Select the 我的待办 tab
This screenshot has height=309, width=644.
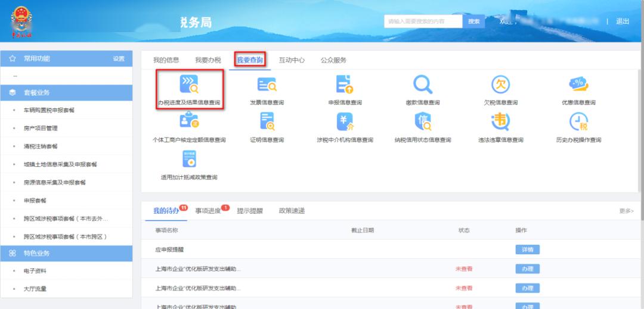click(166, 211)
